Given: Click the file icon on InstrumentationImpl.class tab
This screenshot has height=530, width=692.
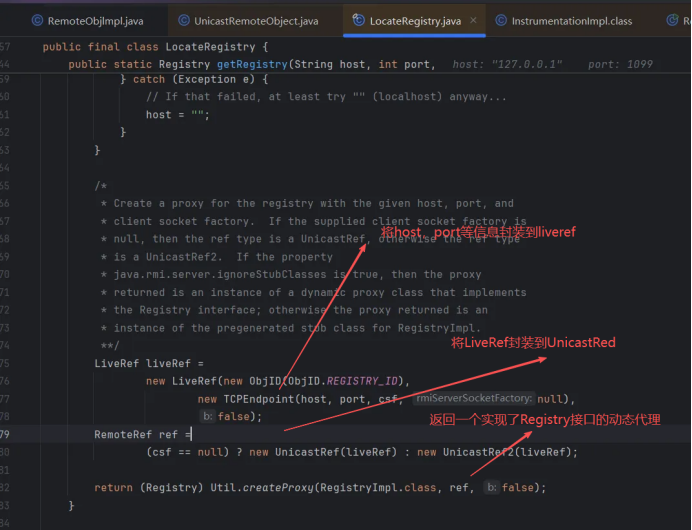Looking at the screenshot, I should [x=499, y=21].
